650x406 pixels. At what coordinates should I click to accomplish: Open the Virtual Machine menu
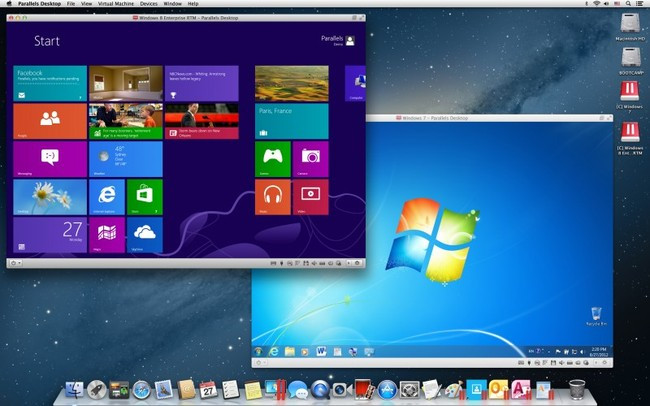click(115, 4)
